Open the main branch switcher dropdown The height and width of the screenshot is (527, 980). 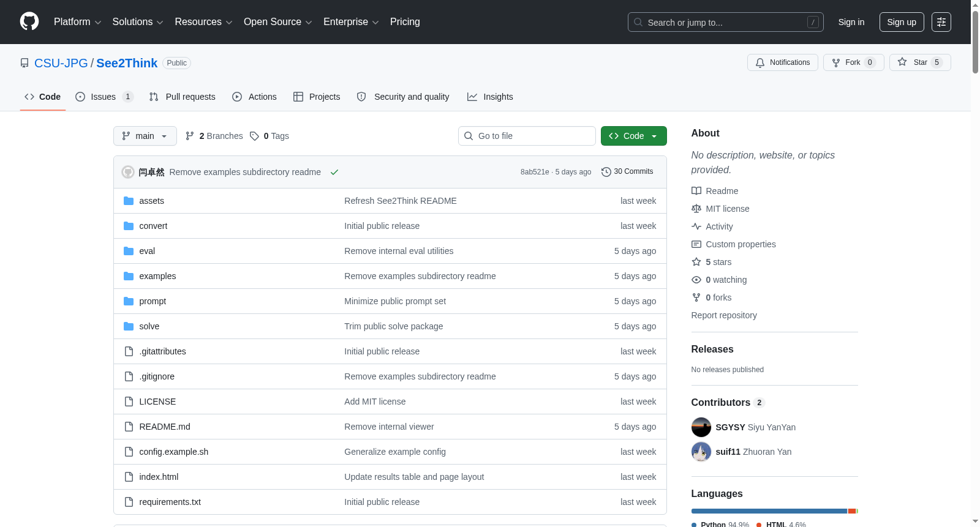pos(145,136)
